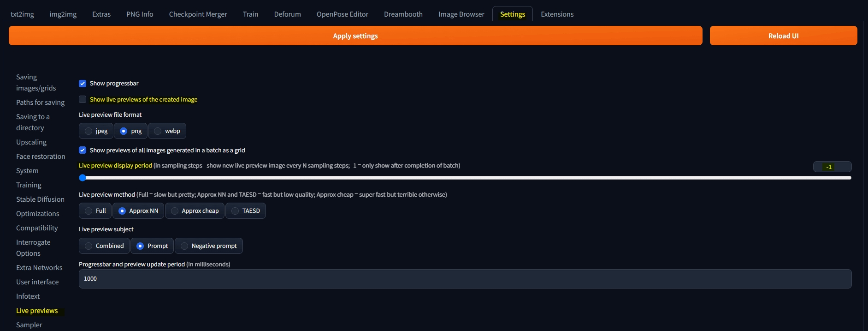Open the Face restoration settings section

point(41,156)
